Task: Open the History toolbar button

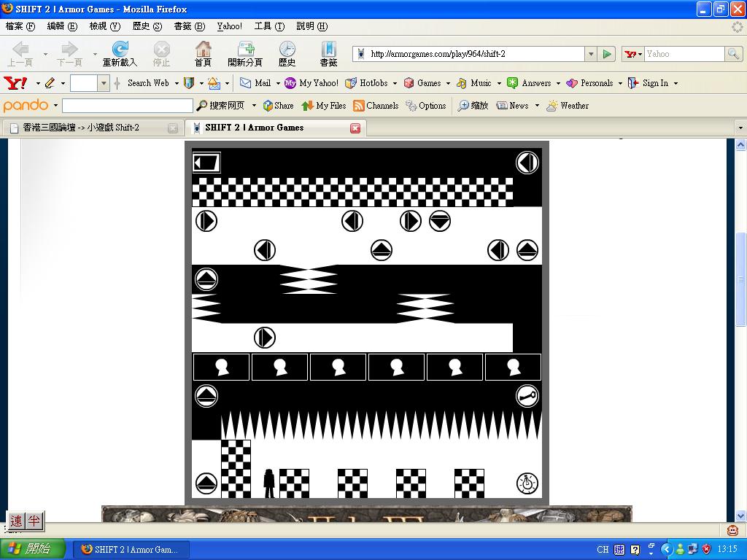Action: pos(287,54)
